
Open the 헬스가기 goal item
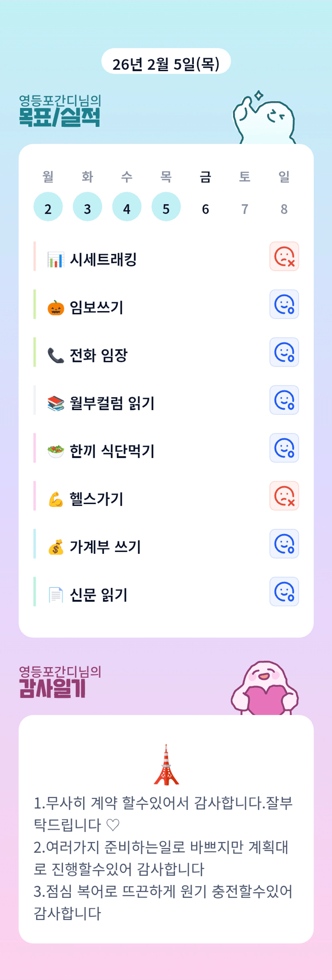pos(96,499)
